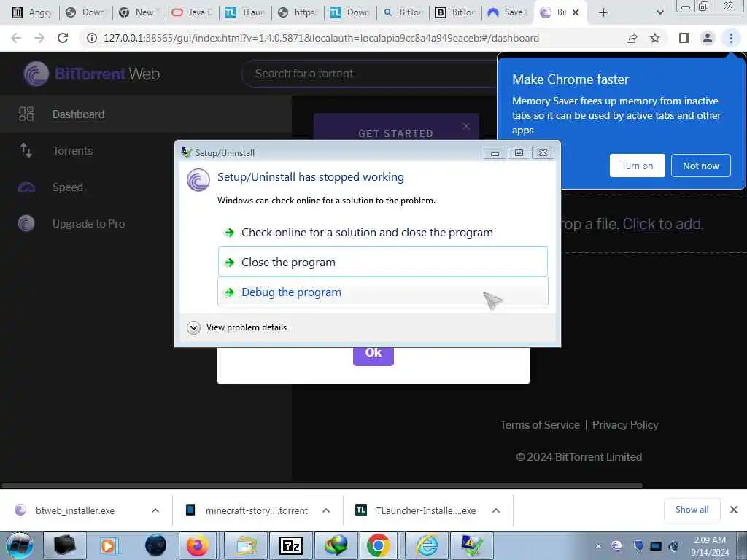The height and width of the screenshot is (560, 747).
Task: Switch to the Java D tab
Action: click(193, 12)
